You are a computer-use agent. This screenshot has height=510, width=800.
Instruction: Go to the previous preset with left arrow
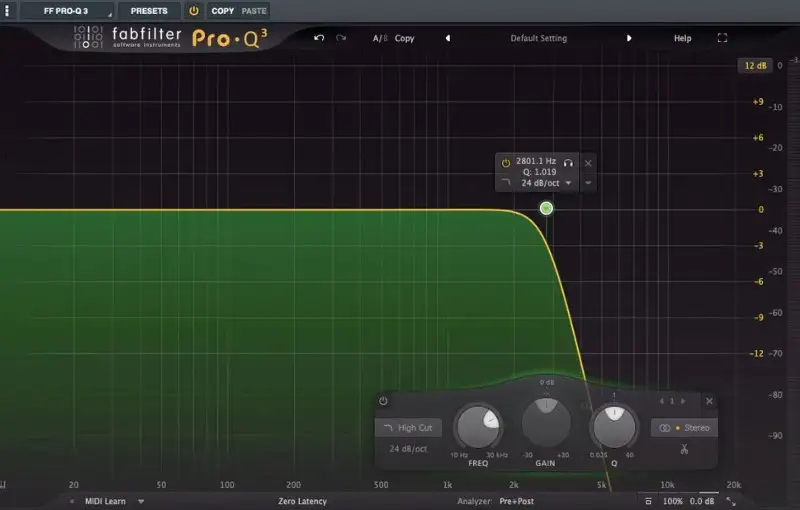click(x=447, y=38)
